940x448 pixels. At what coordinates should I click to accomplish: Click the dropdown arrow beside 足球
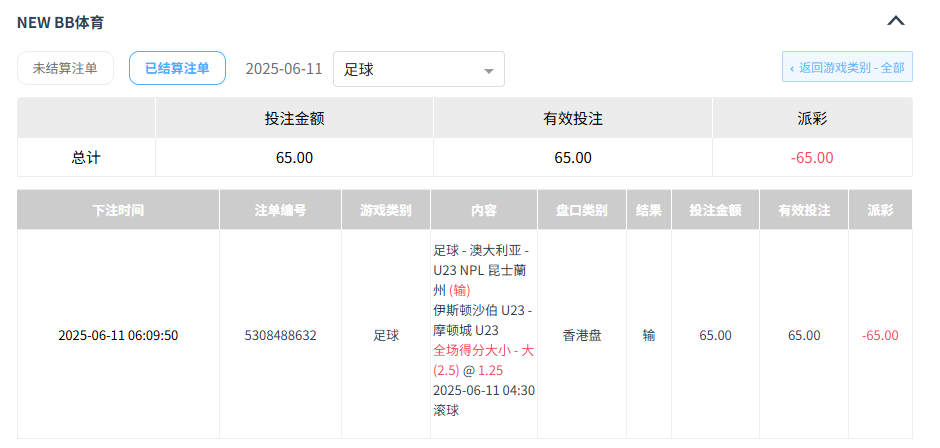pos(489,70)
